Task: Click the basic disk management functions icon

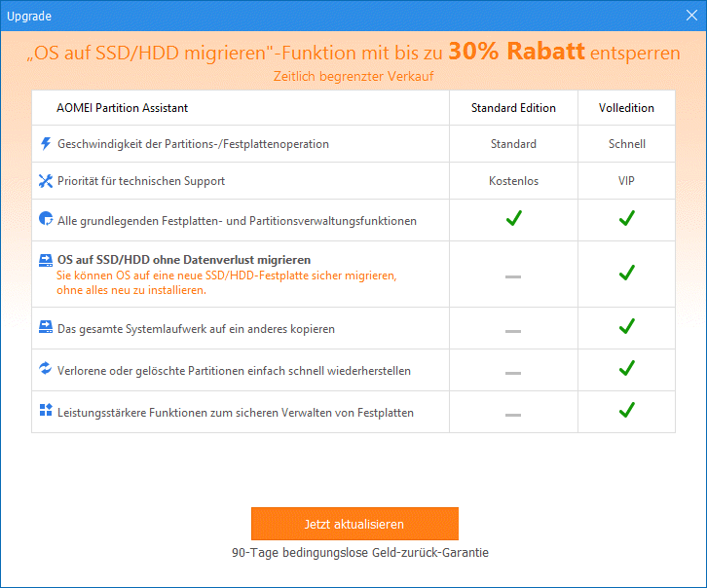Action: tap(45, 220)
